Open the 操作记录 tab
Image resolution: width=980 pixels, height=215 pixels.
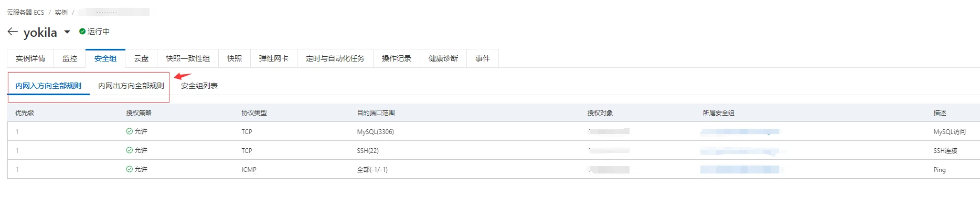coord(397,58)
